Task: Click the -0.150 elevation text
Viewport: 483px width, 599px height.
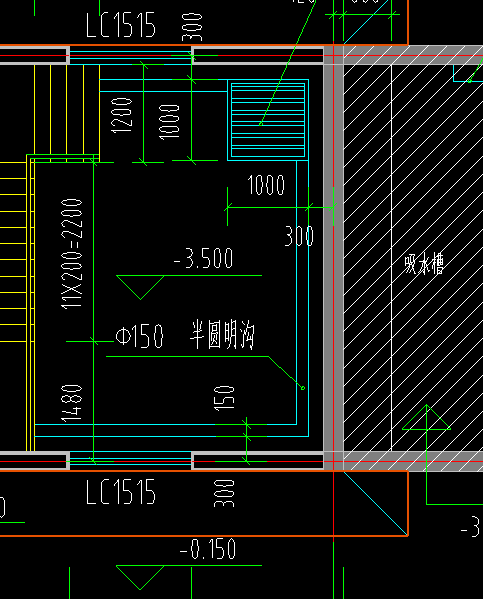Action: coord(208,549)
